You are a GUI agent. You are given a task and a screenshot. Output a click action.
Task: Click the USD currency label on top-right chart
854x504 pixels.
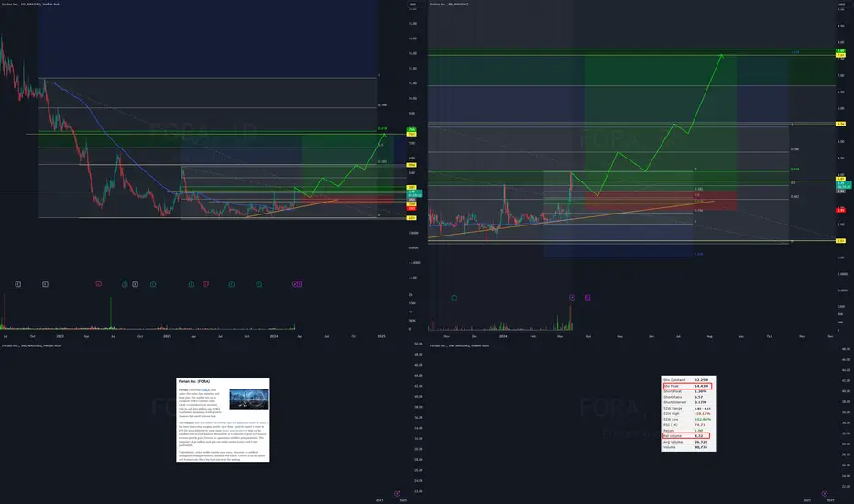coord(841,5)
